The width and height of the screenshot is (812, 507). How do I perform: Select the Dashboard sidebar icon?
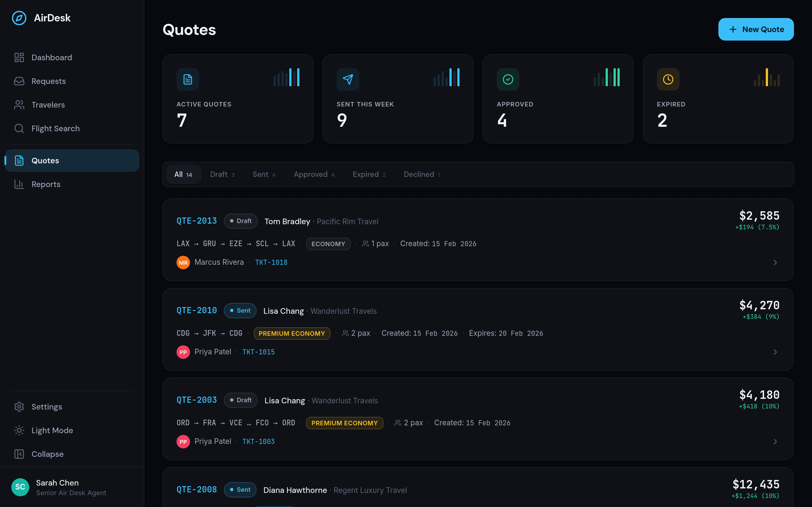click(19, 57)
